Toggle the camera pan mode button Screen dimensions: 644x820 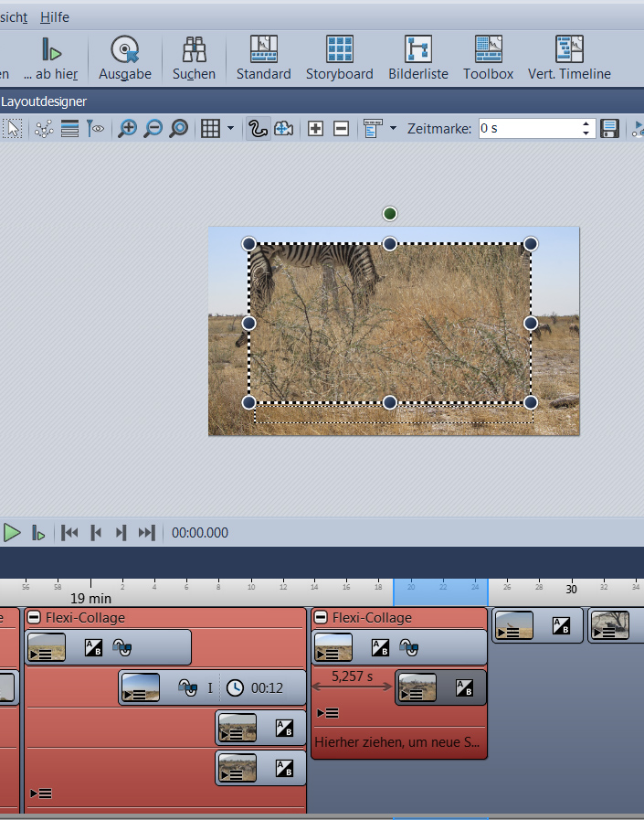(283, 129)
